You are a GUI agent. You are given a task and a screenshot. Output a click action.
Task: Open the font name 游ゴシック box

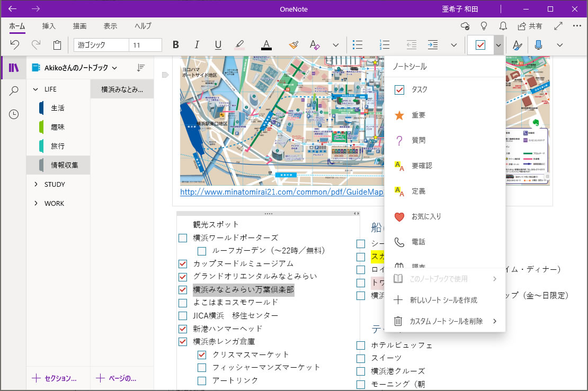click(x=100, y=45)
